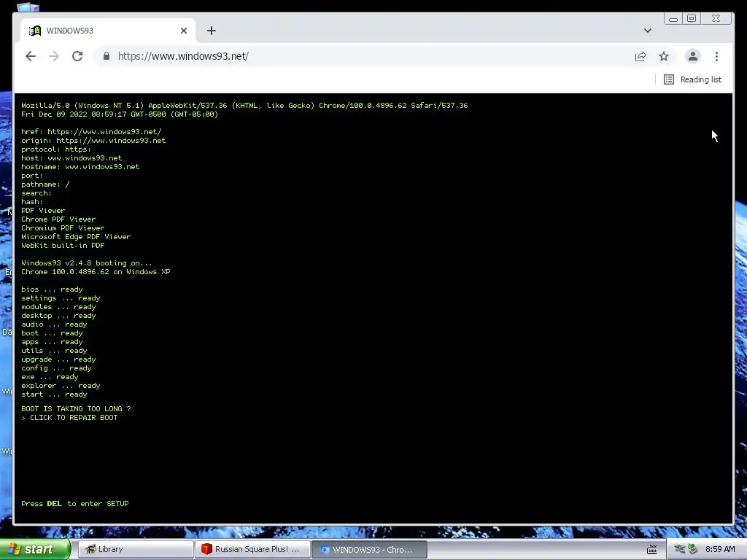Click the 'bios ... ready' line
Image resolution: width=747 pixels, height=560 pixels.
[x=52, y=289]
